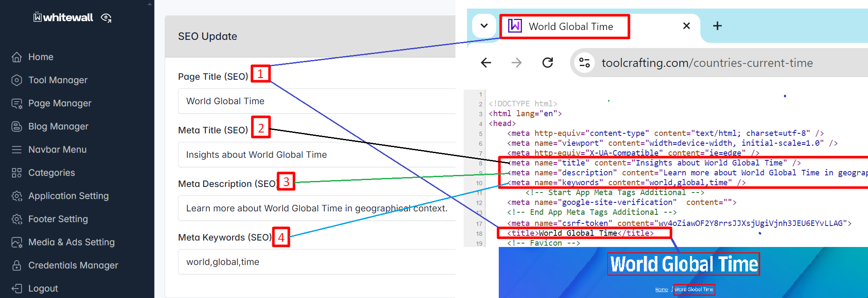The width and height of the screenshot is (868, 298).
Task: Click the Media & Ads Setting image icon
Action: (x=17, y=242)
